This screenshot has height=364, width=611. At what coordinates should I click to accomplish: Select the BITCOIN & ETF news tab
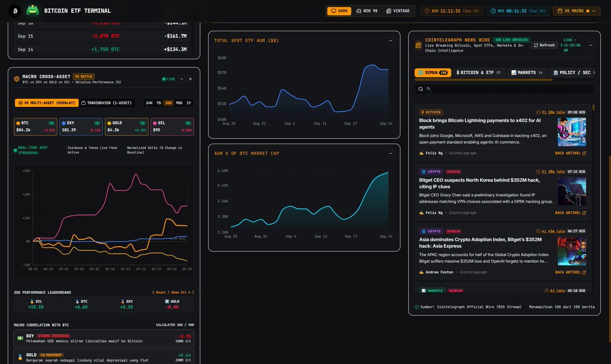pyautogui.click(x=479, y=73)
